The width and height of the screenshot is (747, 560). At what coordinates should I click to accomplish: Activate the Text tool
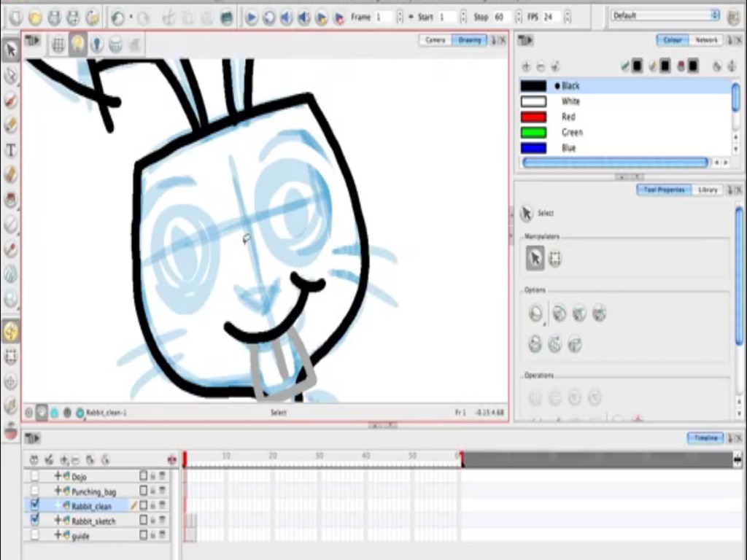[x=10, y=150]
